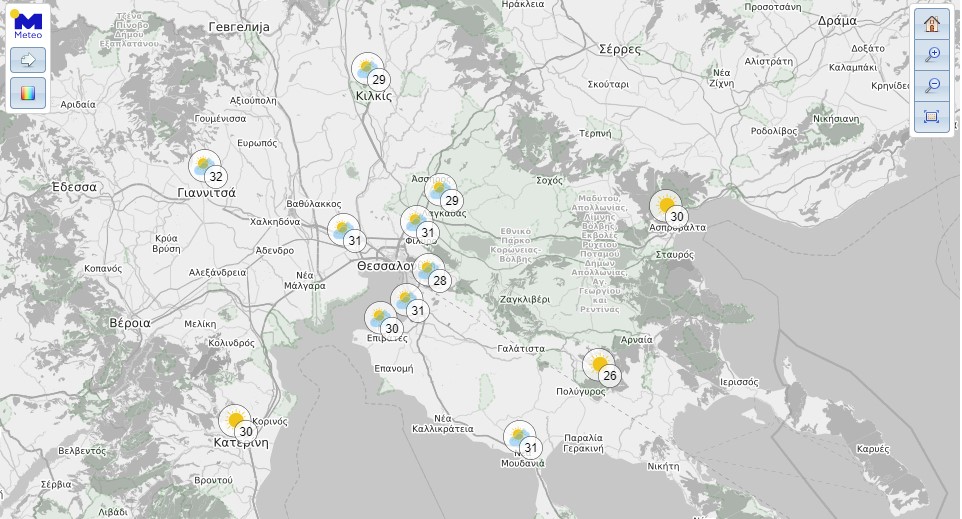Zoom out with the magnifier minus
The image size is (962, 519).
[931, 86]
